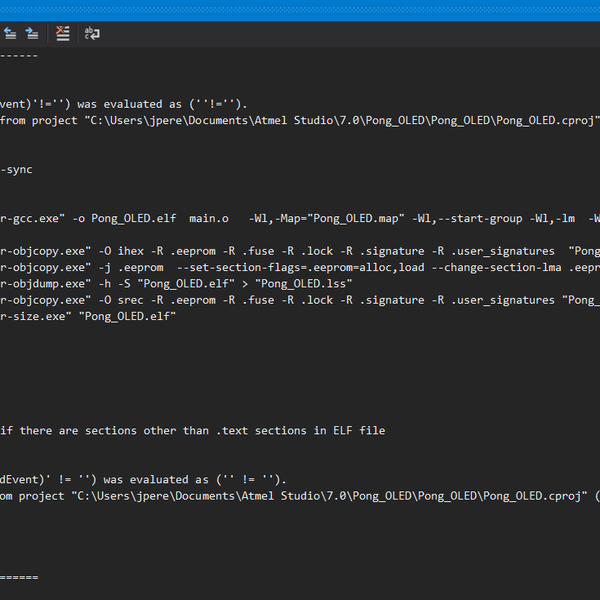
Task: Click the ELF file .text sections message
Action: (x=192, y=431)
